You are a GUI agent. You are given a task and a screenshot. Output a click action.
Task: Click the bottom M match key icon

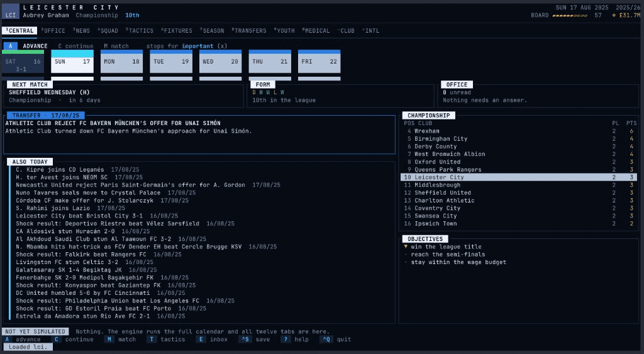[x=109, y=339]
